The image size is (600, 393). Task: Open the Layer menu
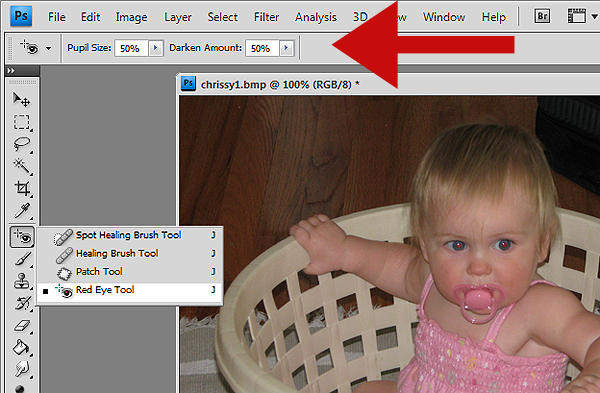[x=178, y=18]
